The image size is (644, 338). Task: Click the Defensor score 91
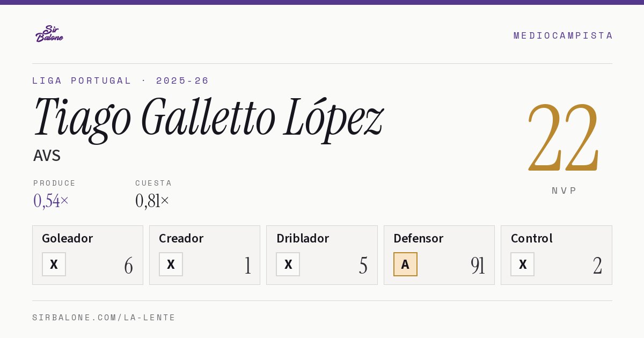(x=478, y=266)
